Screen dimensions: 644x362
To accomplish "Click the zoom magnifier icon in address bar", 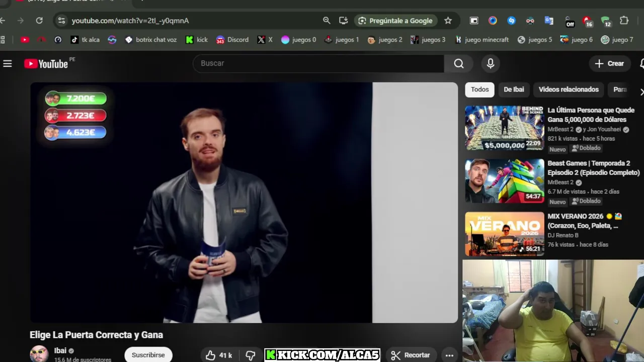I will (327, 21).
